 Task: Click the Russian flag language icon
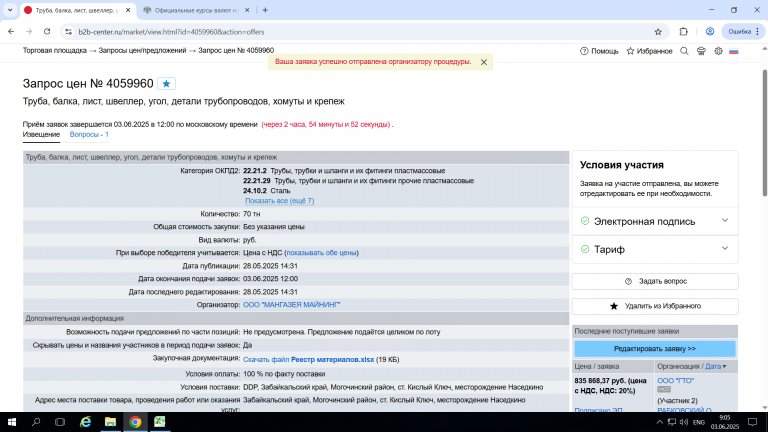coord(734,51)
